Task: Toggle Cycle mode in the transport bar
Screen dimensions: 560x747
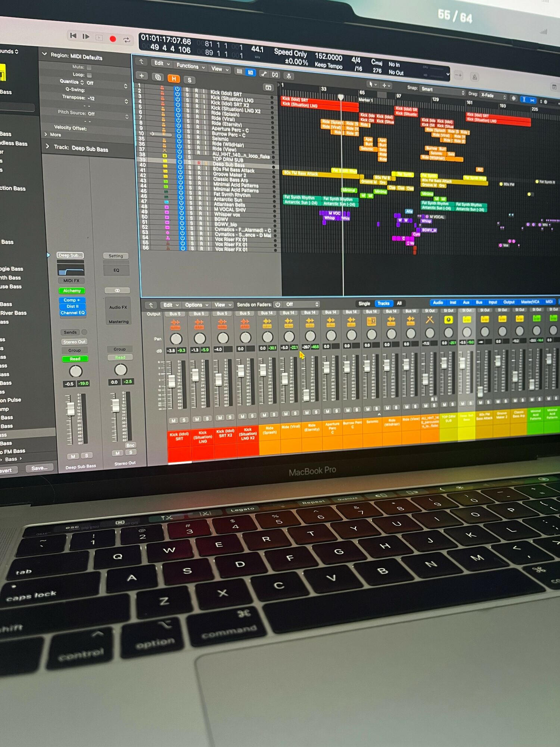Action: tap(127, 40)
